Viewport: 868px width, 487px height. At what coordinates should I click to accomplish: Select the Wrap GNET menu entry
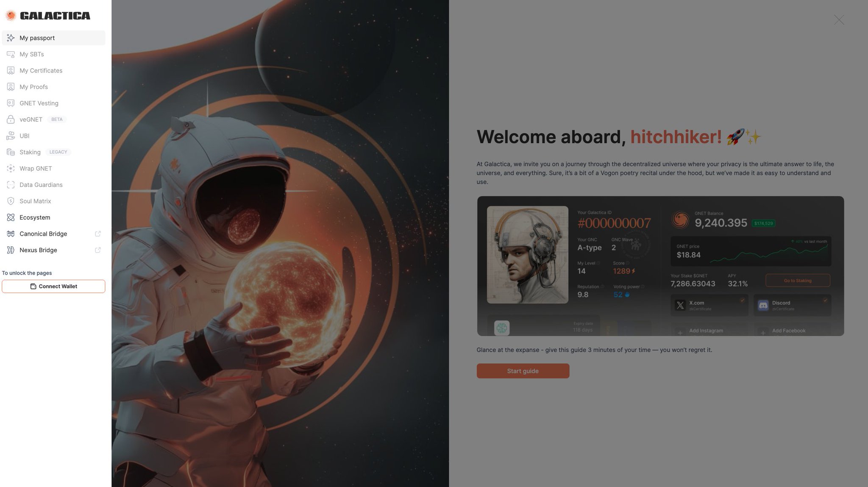[36, 168]
